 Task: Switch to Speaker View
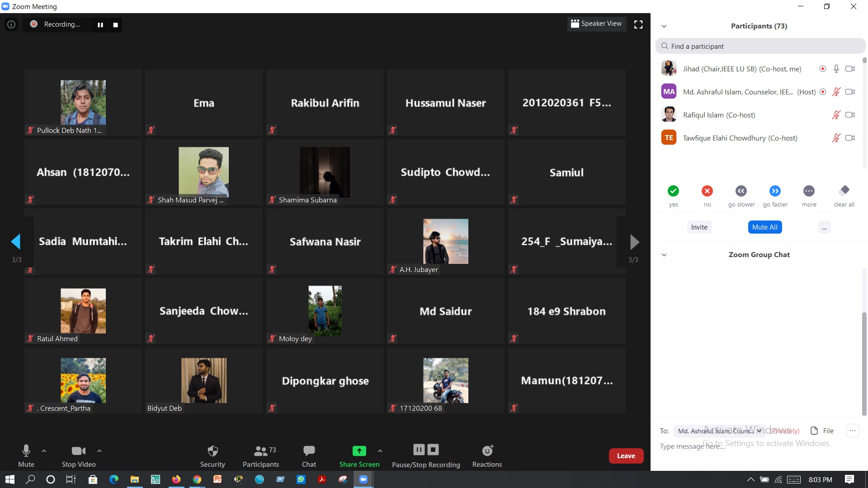[596, 23]
